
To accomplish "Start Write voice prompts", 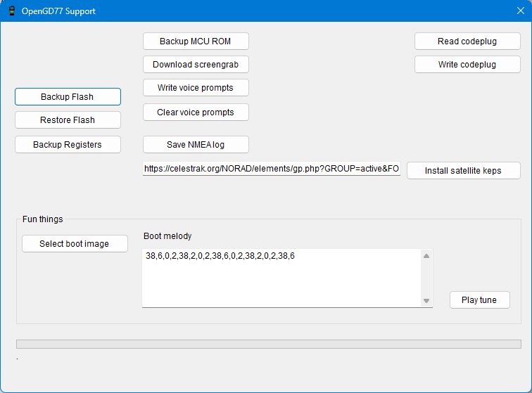I will (196, 88).
